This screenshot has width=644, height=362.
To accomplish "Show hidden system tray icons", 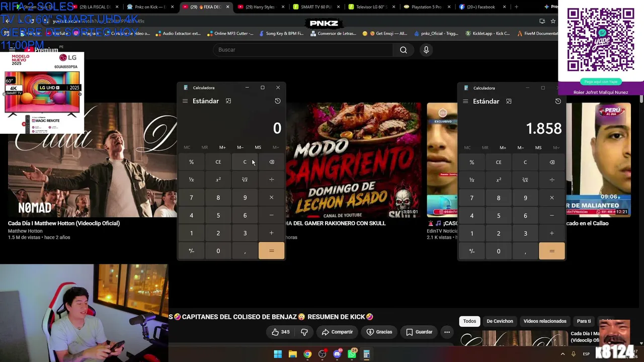I will 562,354.
